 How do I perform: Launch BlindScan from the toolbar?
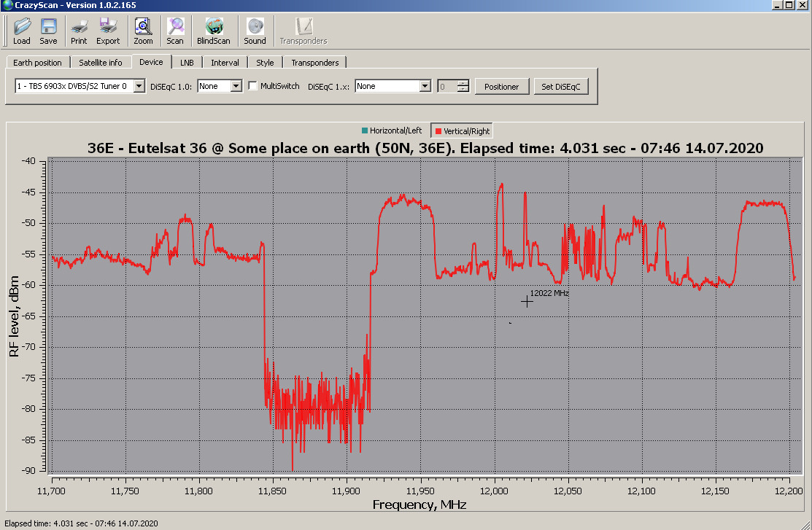213,31
